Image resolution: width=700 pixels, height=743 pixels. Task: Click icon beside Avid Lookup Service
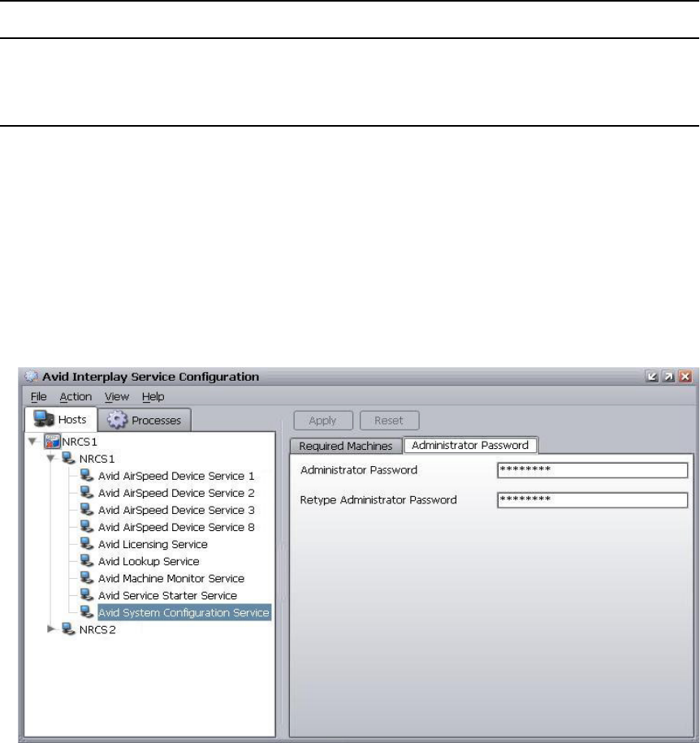pyautogui.click(x=86, y=560)
